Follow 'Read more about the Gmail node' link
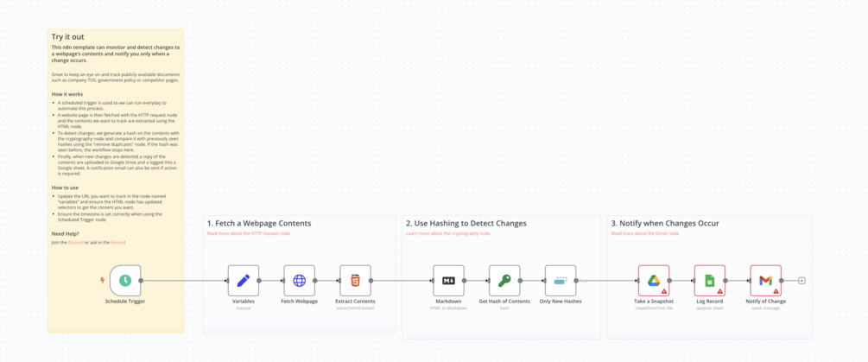 (646, 233)
